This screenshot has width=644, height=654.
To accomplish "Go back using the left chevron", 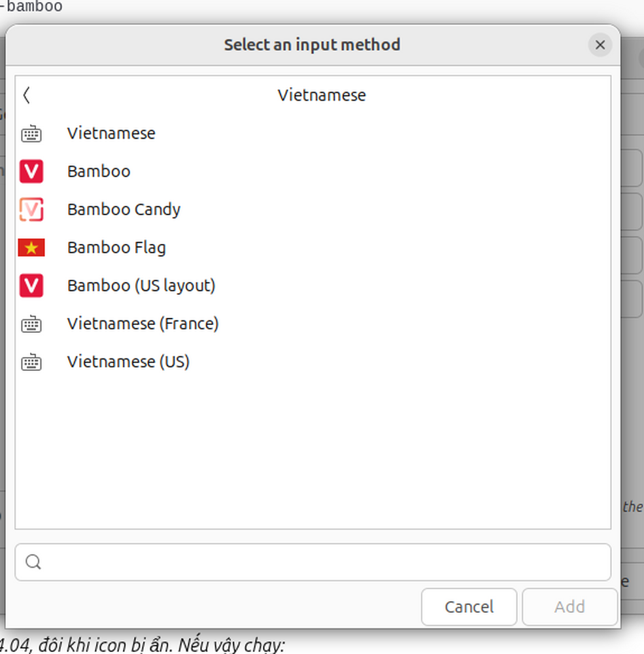I will [x=27, y=95].
